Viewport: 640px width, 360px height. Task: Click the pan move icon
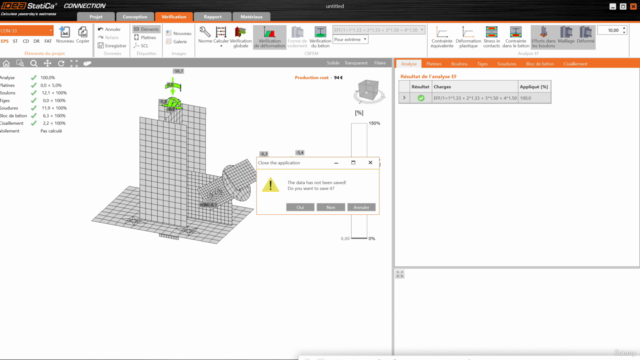click(x=47, y=63)
